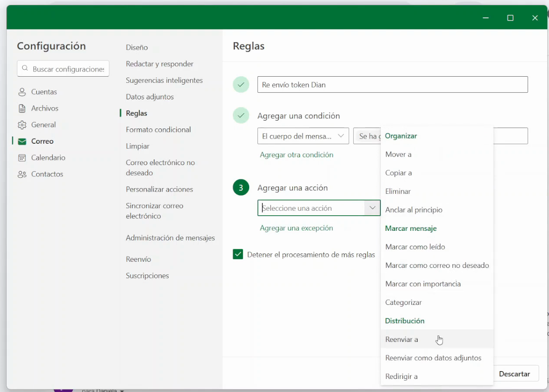
Task: Toggle 'Detener el procesamiento de más reglas' checkbox
Action: tap(238, 254)
